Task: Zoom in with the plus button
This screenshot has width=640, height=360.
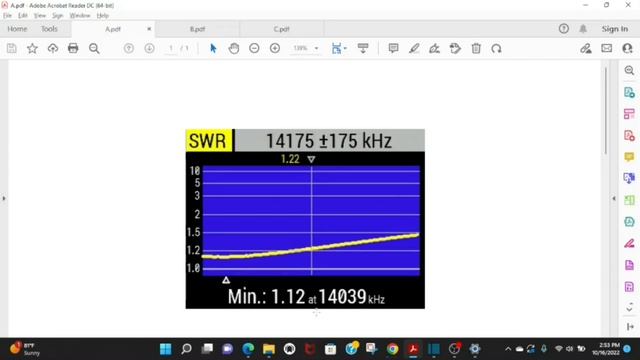Action: (275, 48)
